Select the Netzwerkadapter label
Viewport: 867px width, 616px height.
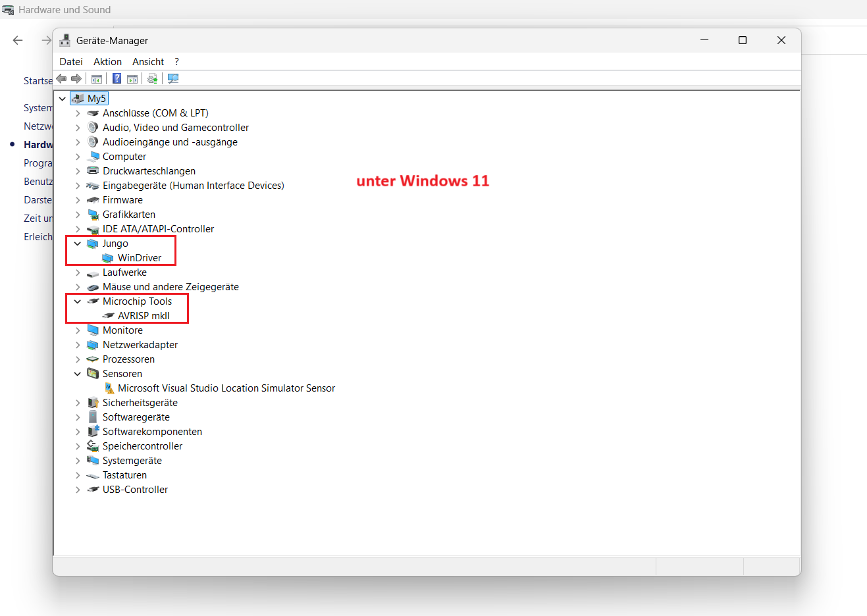[x=140, y=345]
